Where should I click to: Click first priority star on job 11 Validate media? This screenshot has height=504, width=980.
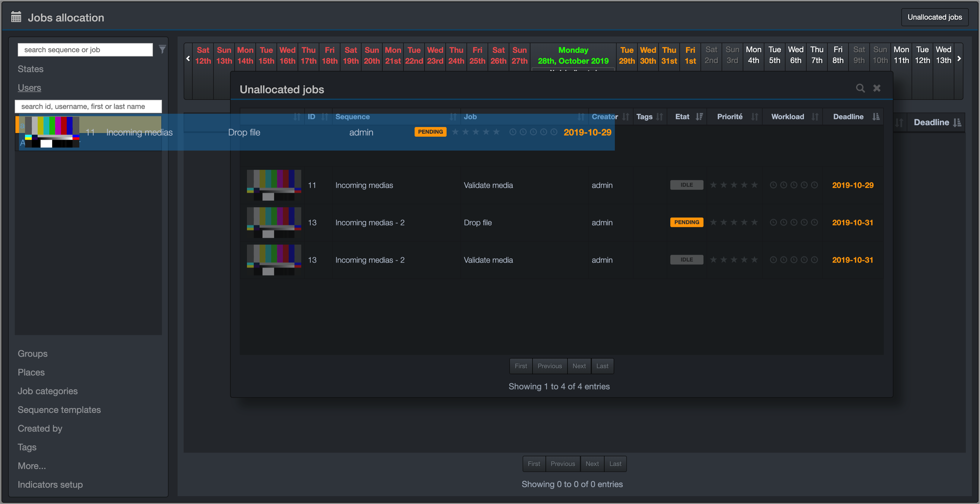(x=713, y=185)
